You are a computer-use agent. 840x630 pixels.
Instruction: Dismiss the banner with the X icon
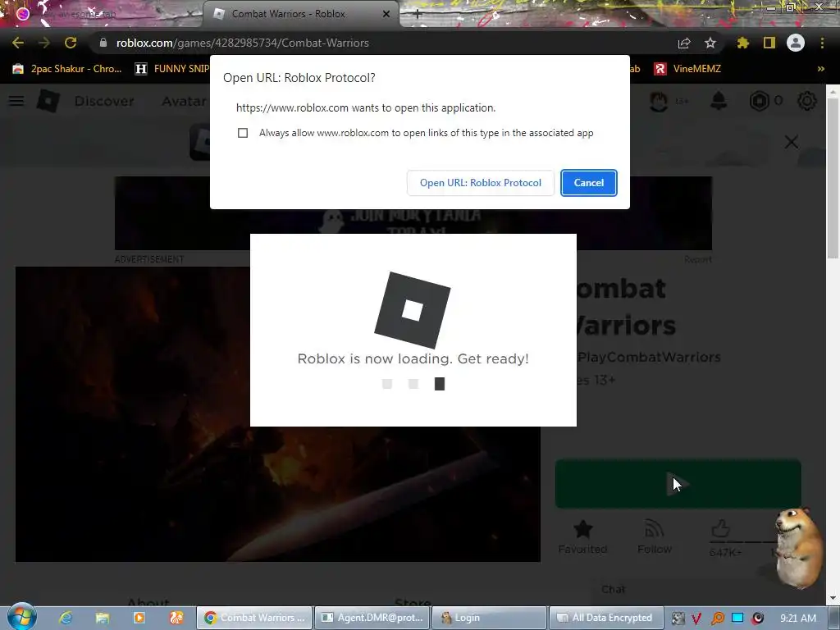point(792,142)
